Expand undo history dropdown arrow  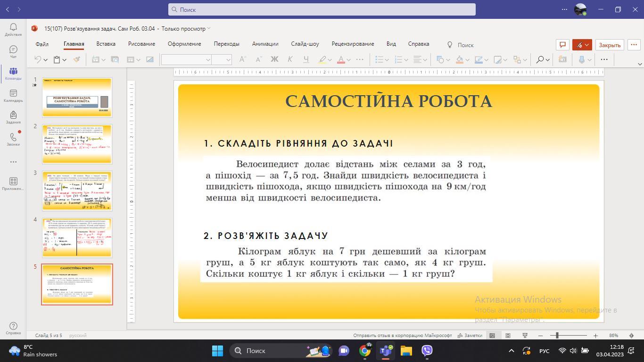[x=45, y=60]
